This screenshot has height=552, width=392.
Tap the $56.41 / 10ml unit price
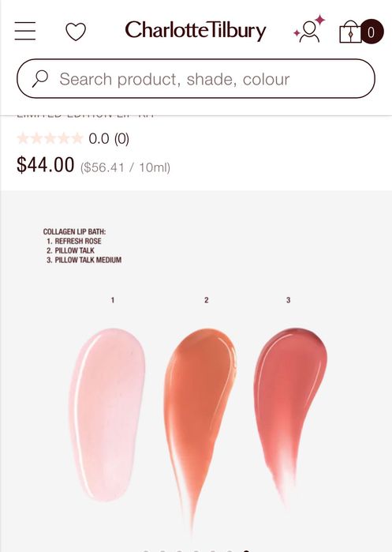coord(125,167)
